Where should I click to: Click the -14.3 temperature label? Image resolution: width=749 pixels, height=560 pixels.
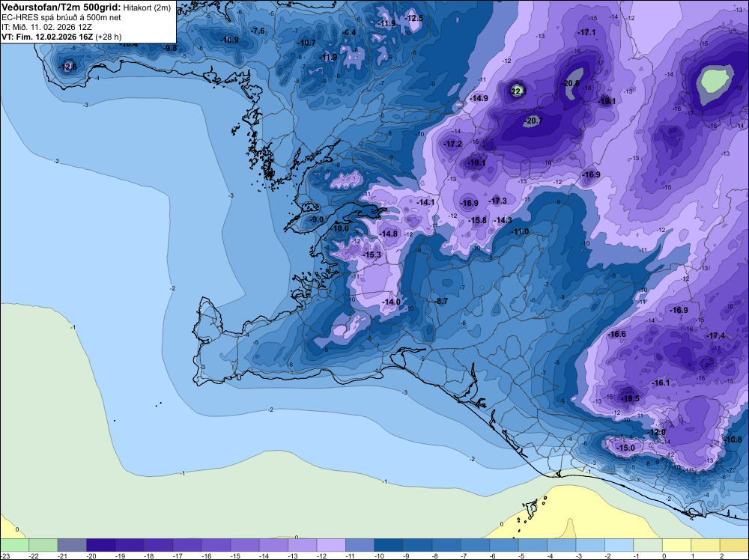click(x=503, y=220)
